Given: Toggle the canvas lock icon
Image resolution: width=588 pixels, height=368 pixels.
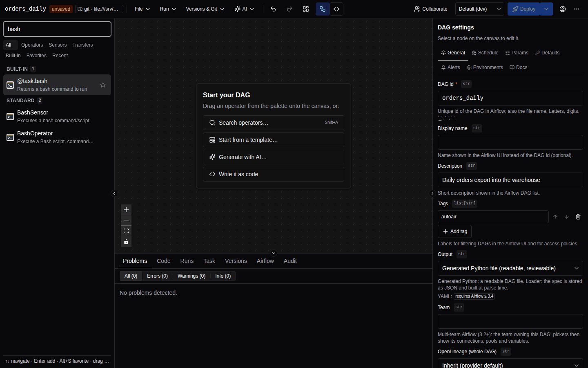Looking at the screenshot, I should [x=126, y=242].
